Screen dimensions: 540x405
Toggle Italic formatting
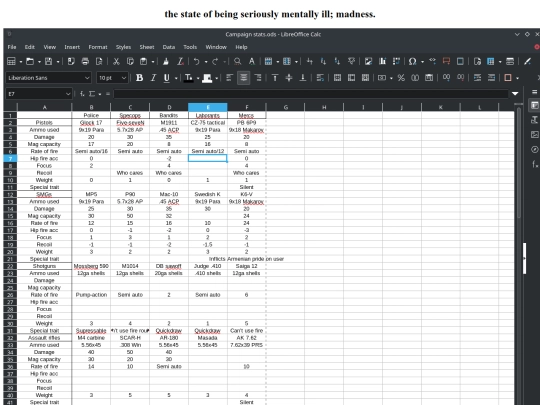[x=153, y=78]
